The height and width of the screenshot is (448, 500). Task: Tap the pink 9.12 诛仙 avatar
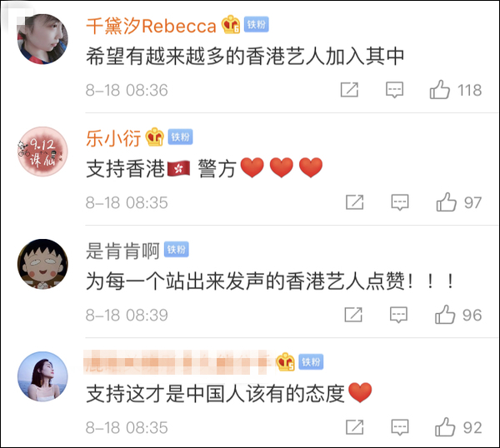(42, 152)
